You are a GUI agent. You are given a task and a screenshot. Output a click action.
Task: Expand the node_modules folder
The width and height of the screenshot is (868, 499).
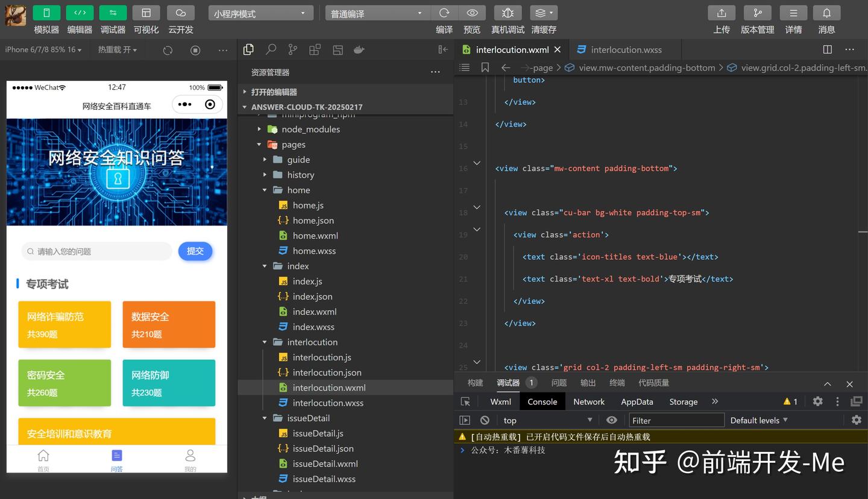coord(345,129)
